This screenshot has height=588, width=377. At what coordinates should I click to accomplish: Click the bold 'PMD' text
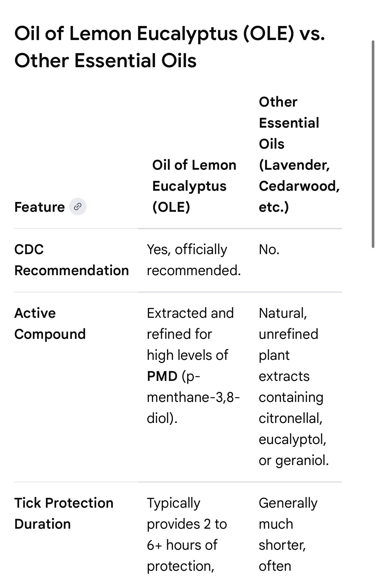(x=162, y=376)
